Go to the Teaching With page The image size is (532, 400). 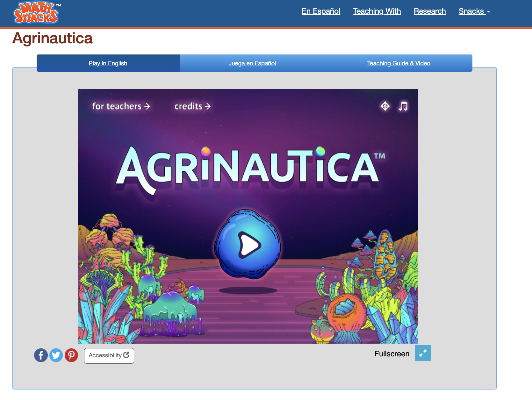tap(377, 11)
